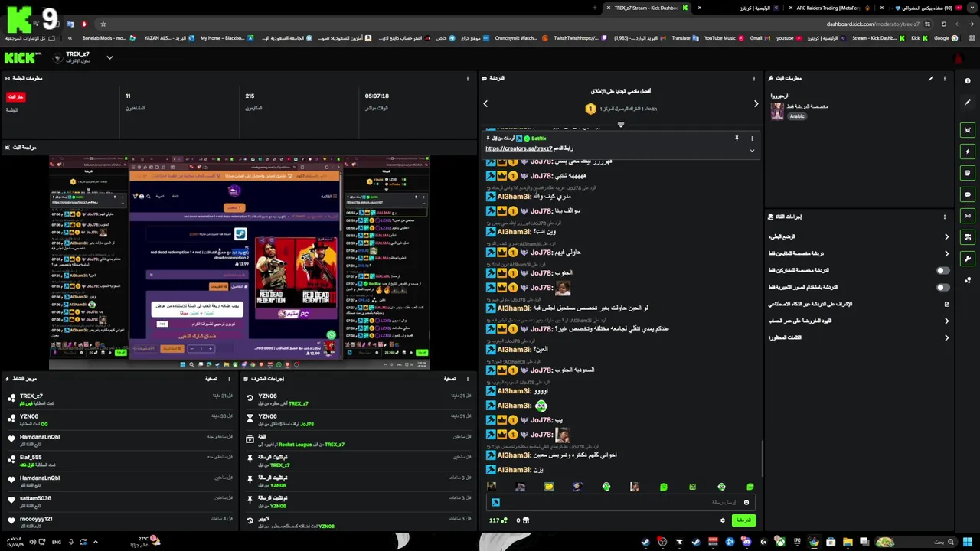Click the broadcast signal icon in right sidebar
Viewport: 980px width, 551px height.
tap(968, 216)
